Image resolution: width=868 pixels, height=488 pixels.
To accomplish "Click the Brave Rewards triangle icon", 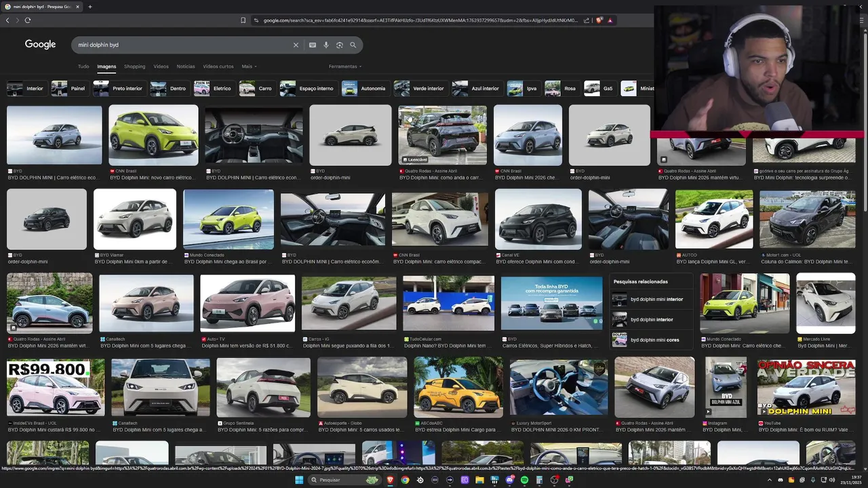I will click(x=610, y=20).
